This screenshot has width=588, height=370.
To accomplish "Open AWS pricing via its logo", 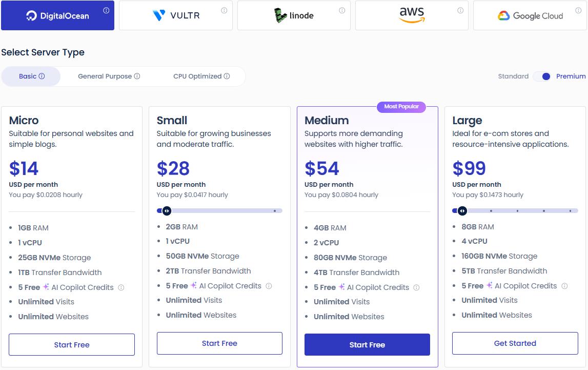I will coord(411,15).
